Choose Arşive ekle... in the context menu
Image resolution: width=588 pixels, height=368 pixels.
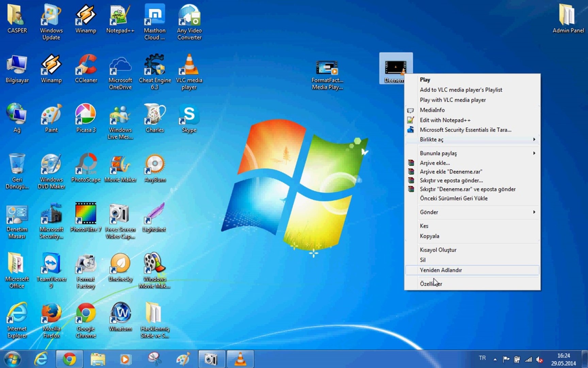[472, 163]
